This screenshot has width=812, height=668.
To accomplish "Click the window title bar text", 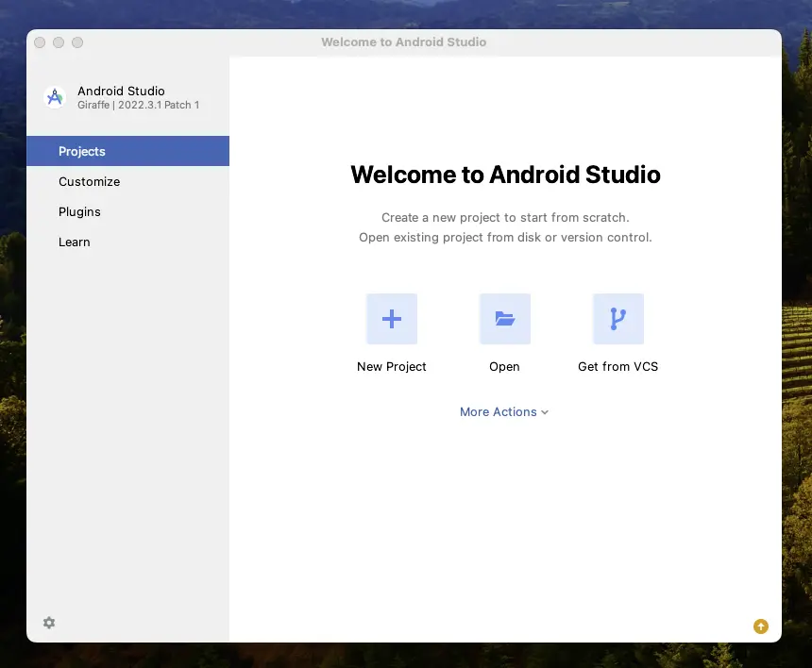I will click(403, 42).
